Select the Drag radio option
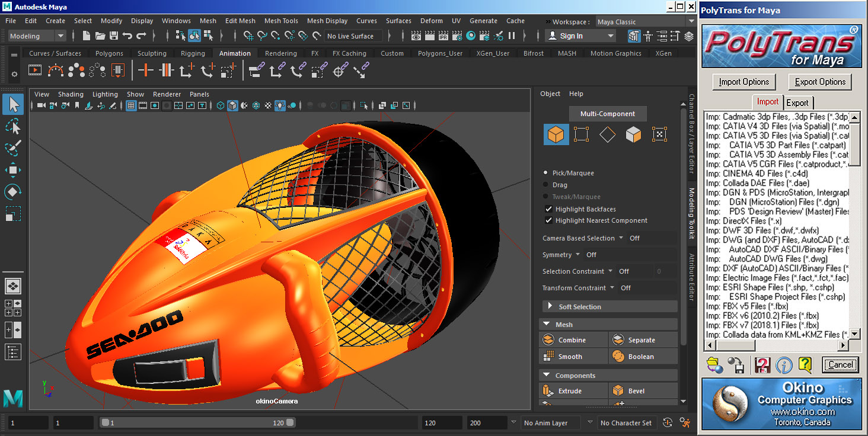Image resolution: width=868 pixels, height=436 pixels. point(545,185)
